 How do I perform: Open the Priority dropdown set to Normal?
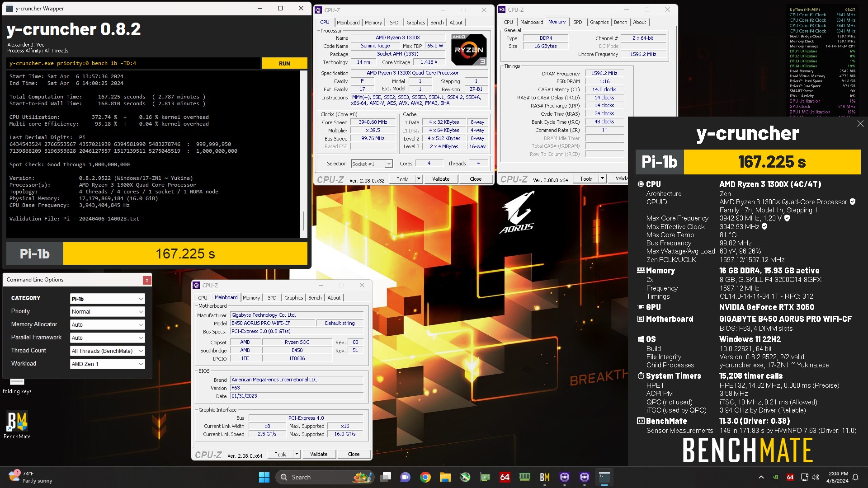click(x=108, y=312)
